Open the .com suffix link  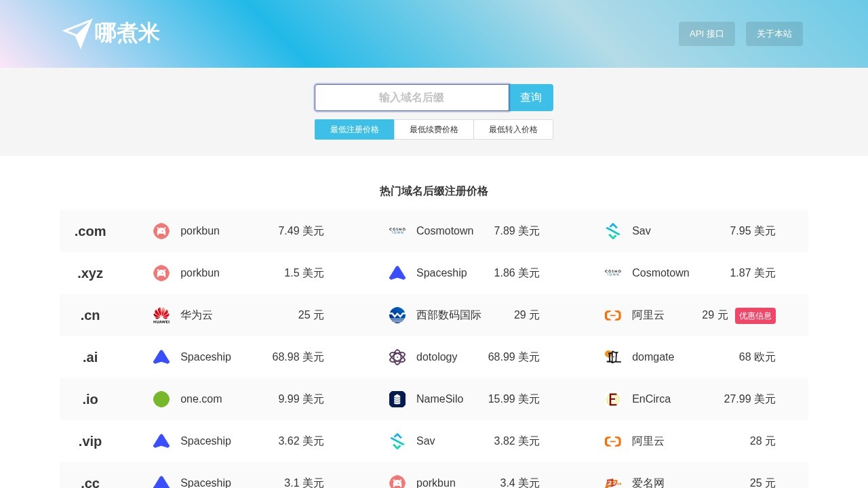90,231
